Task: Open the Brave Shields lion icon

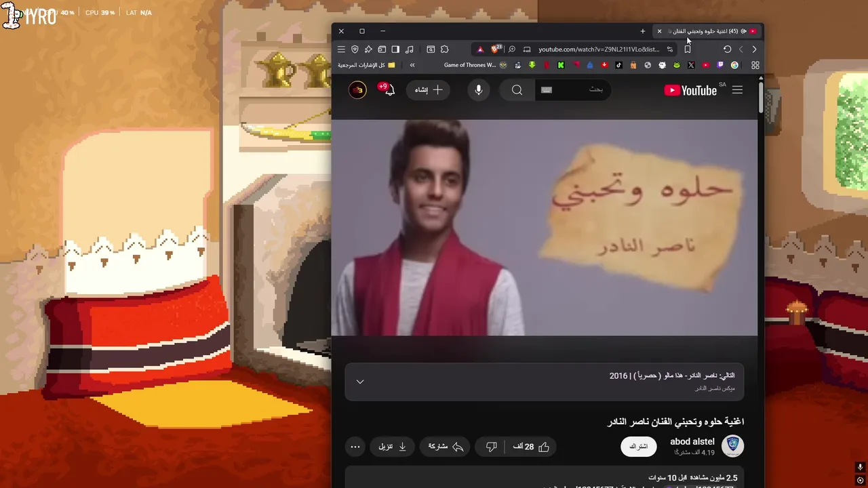Action: tap(496, 49)
